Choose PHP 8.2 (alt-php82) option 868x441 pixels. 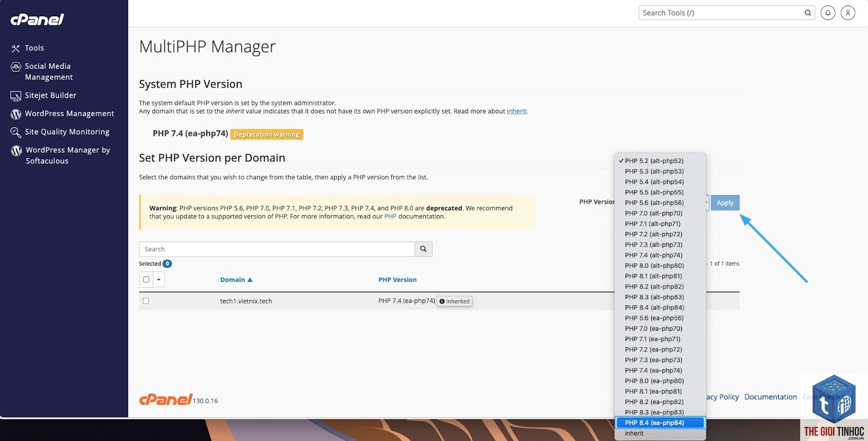click(660, 287)
